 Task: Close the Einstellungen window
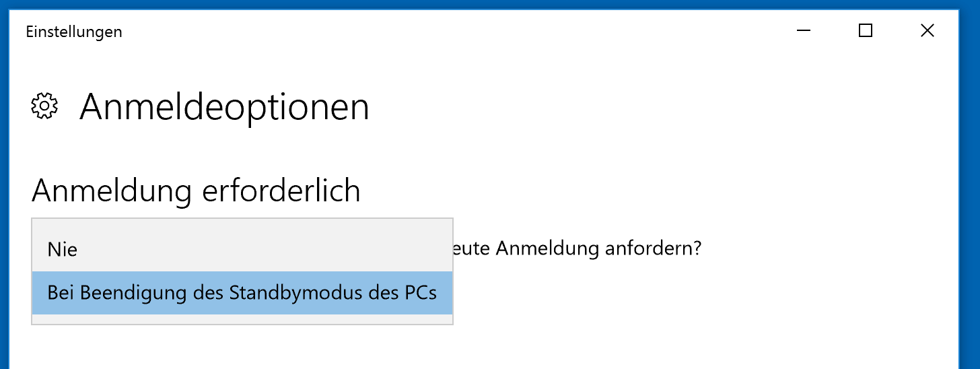click(x=927, y=31)
